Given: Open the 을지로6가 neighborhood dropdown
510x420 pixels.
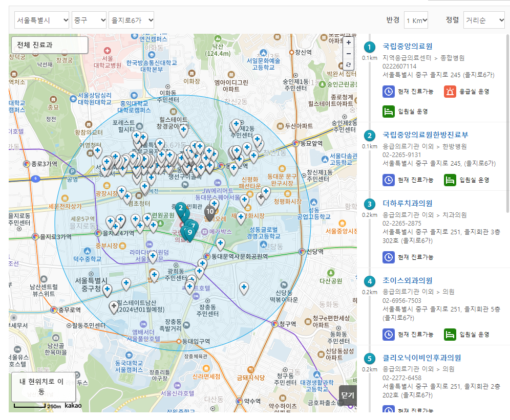Looking at the screenshot, I should click(x=131, y=20).
